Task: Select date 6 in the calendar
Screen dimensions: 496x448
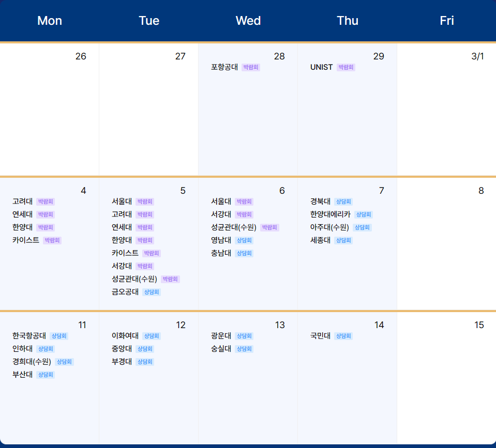Action: tap(282, 191)
